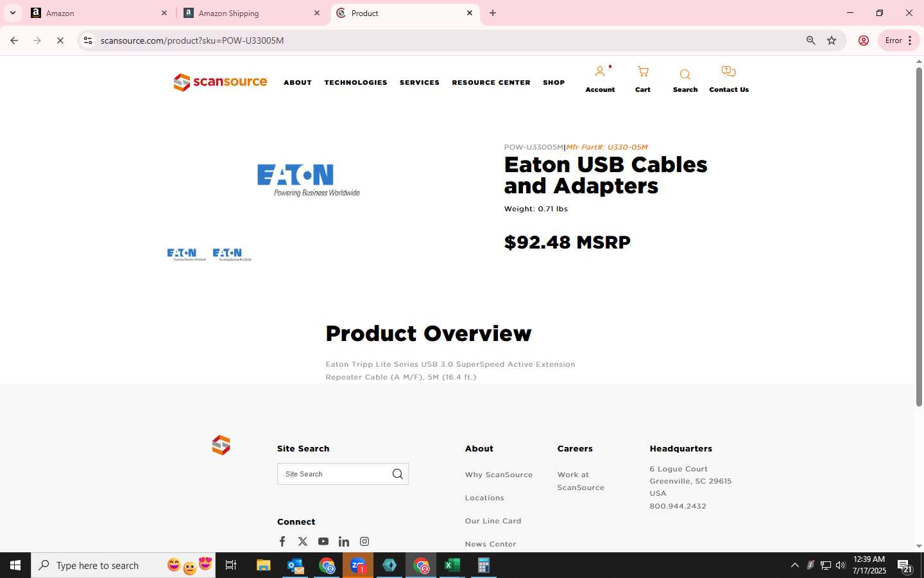Image resolution: width=924 pixels, height=578 pixels.
Task: Open the SHOP navigation menu
Action: pyautogui.click(x=554, y=83)
